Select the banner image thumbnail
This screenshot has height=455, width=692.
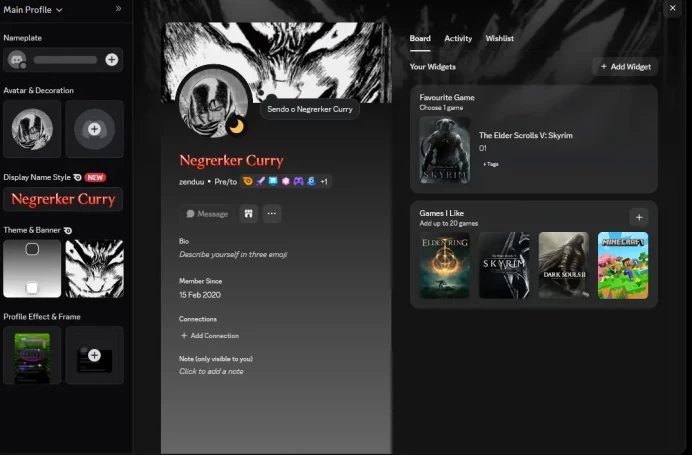tap(94, 268)
